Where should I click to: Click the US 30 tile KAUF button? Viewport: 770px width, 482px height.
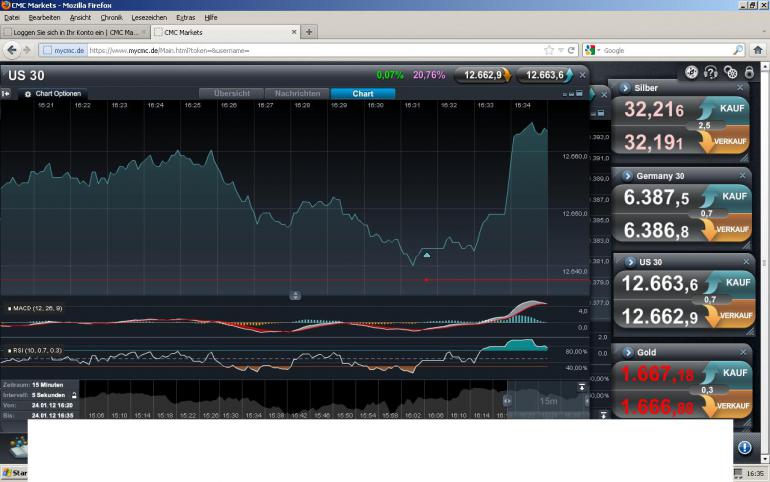click(730, 283)
